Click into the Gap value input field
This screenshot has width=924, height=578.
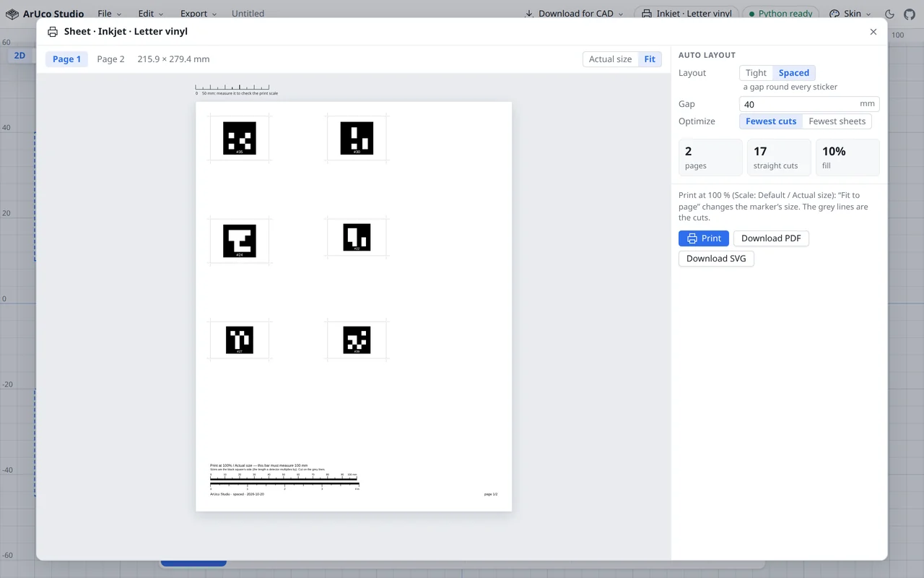click(x=809, y=104)
